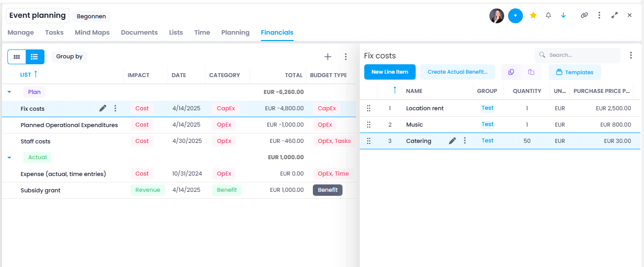The image size is (644, 267).
Task: Click the copy line items icon
Action: pyautogui.click(x=511, y=72)
